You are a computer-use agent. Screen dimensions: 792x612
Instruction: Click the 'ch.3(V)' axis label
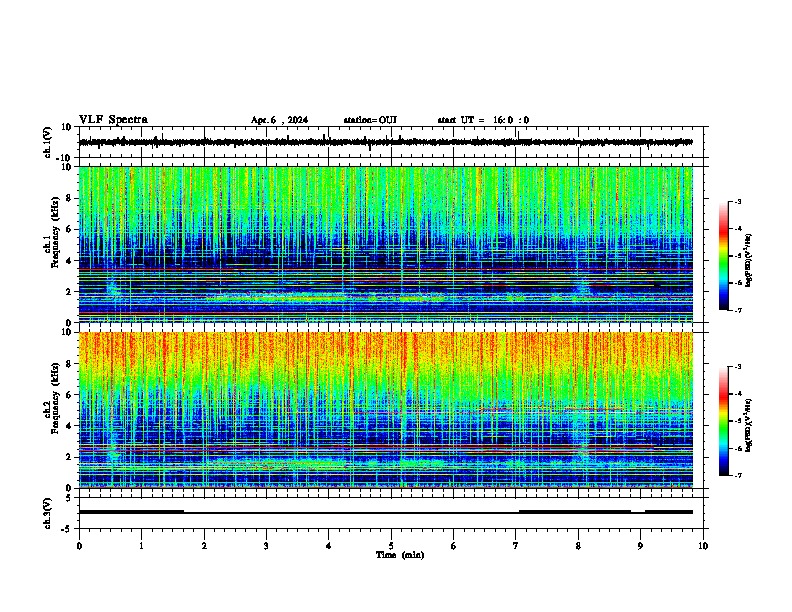pos(48,513)
